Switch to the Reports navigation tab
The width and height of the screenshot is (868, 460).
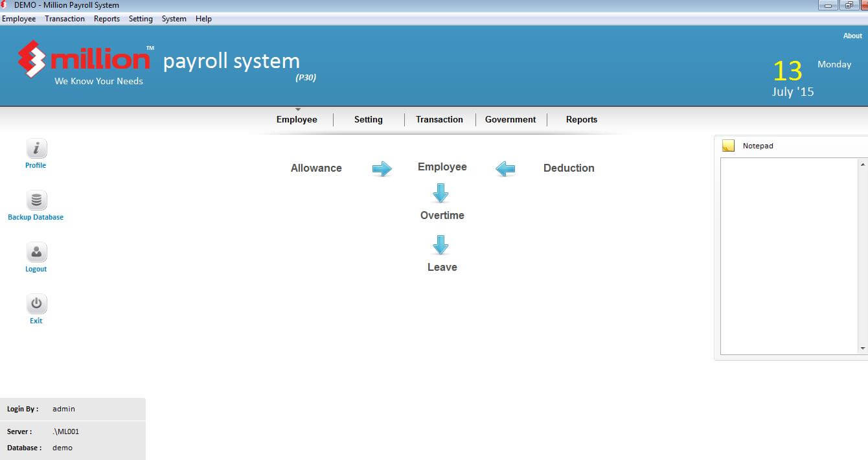(582, 119)
